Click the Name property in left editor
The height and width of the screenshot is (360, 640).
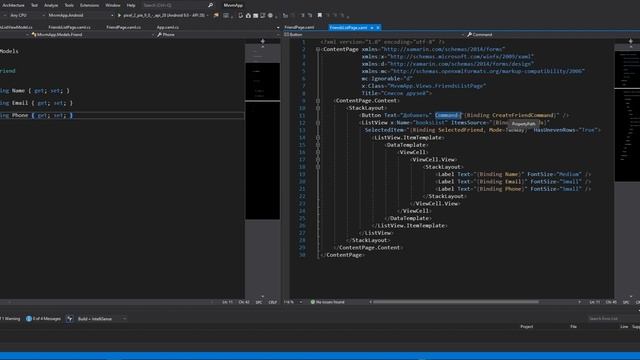(x=18, y=91)
